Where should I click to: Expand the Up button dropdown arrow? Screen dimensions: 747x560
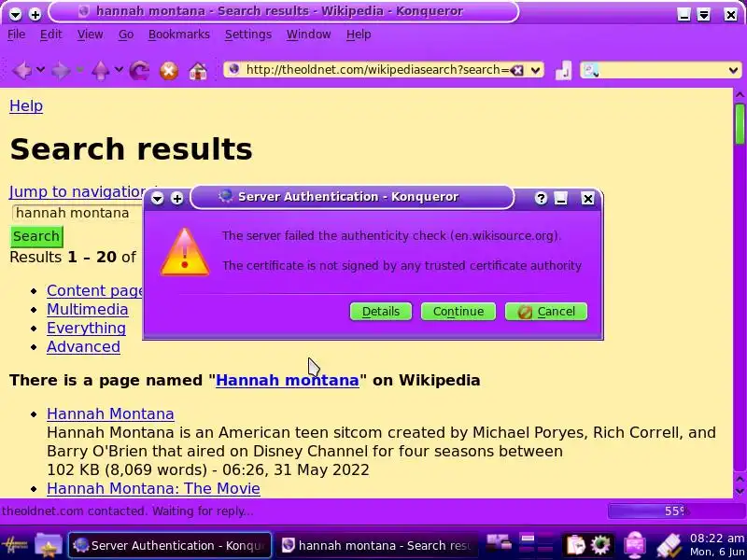coord(119,70)
